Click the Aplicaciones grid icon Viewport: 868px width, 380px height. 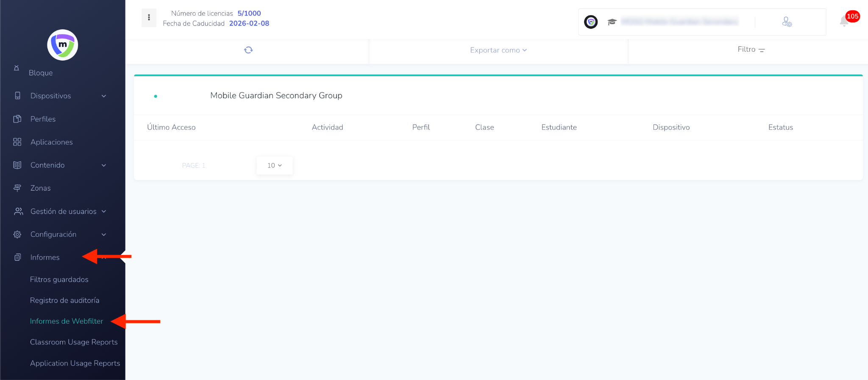[17, 142]
